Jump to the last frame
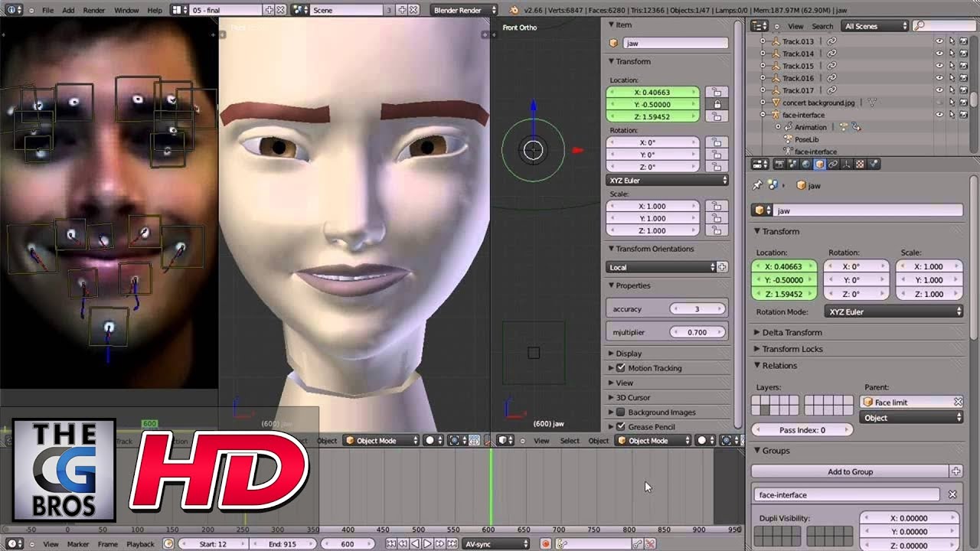980x551 pixels. click(x=452, y=544)
